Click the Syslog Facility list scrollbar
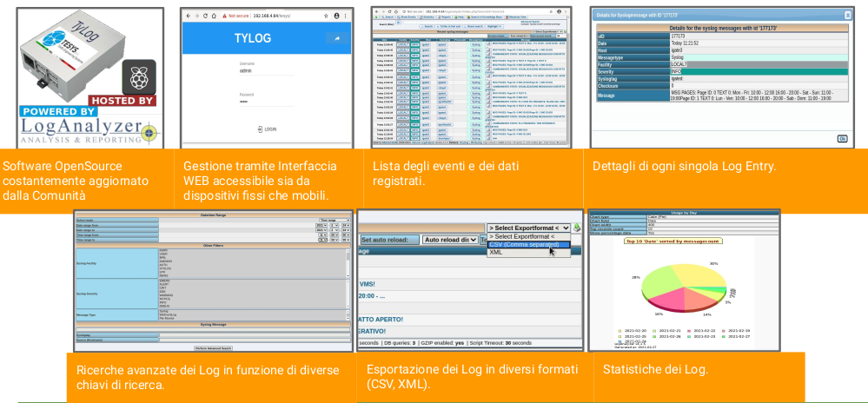868x403 pixels. pos(348,263)
